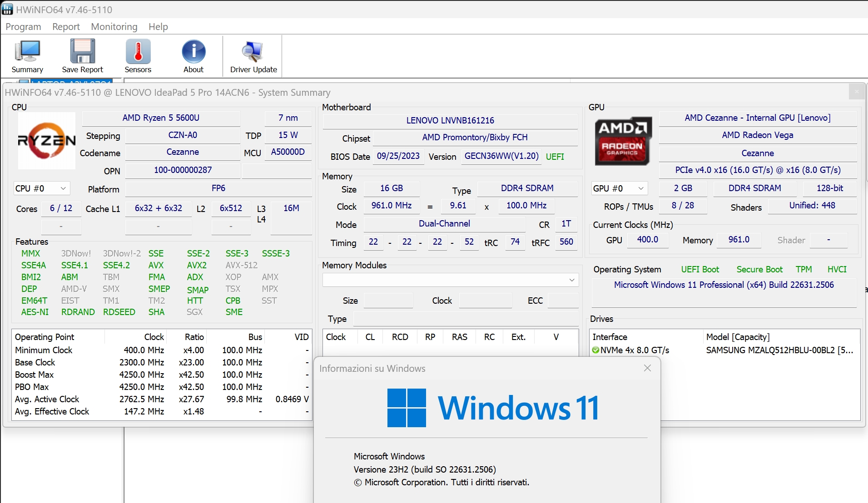The width and height of the screenshot is (868, 503).
Task: Click the empty memory module ECC field
Action: [563, 301]
